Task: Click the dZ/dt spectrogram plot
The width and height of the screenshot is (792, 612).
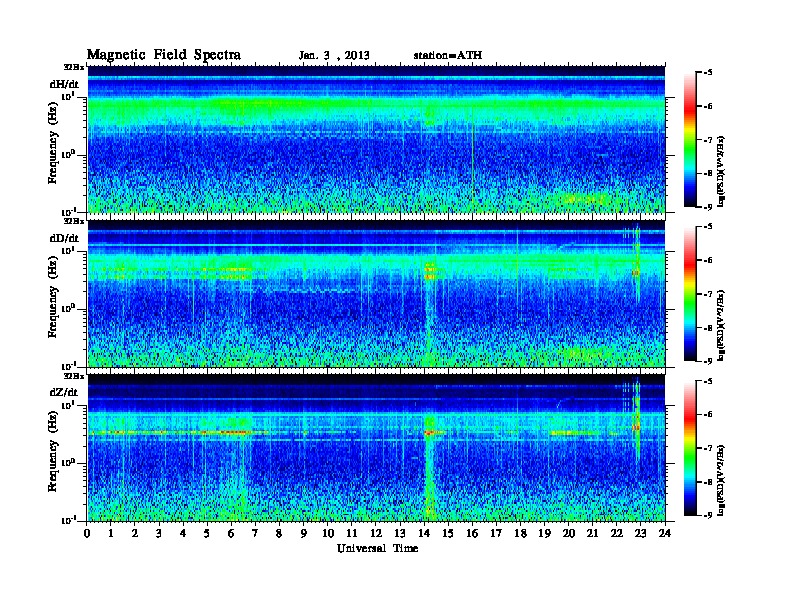Action: pos(376,447)
